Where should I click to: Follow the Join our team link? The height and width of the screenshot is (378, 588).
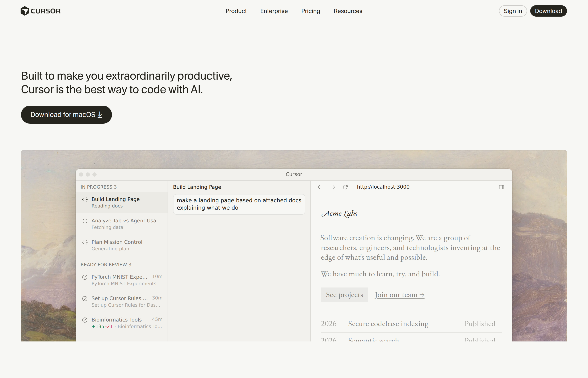coord(399,295)
